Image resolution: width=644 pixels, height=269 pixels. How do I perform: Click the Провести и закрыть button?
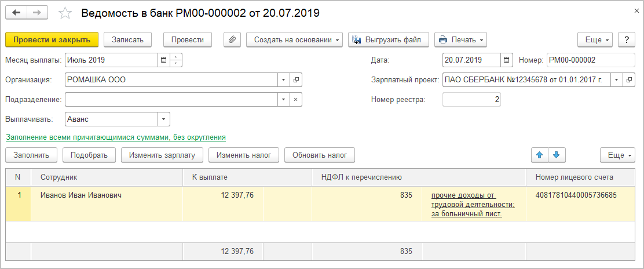(52, 39)
